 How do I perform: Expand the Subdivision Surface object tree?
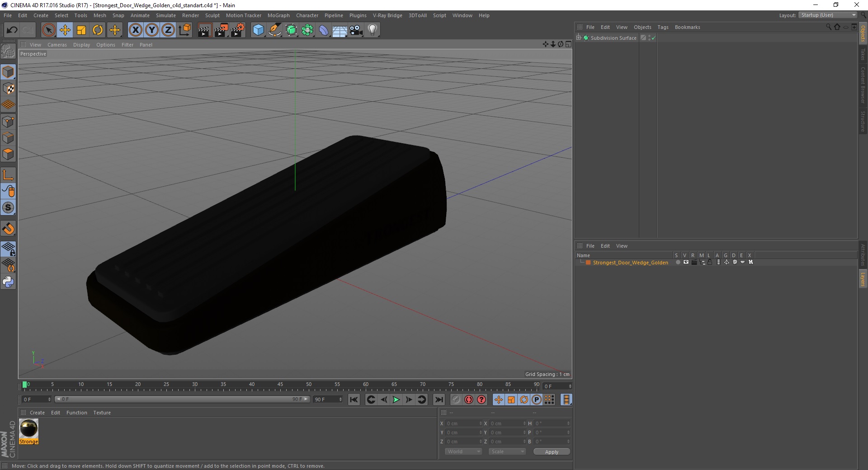pyautogui.click(x=579, y=38)
